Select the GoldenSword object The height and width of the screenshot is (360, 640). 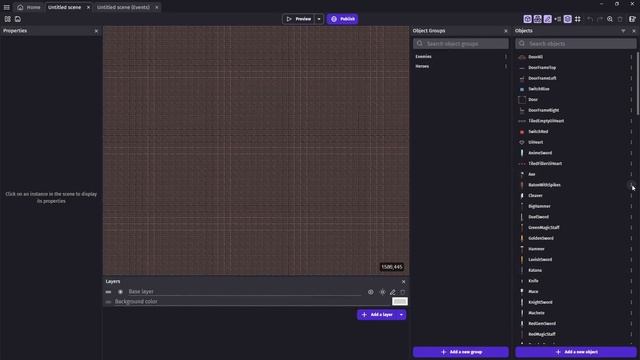[x=541, y=238]
